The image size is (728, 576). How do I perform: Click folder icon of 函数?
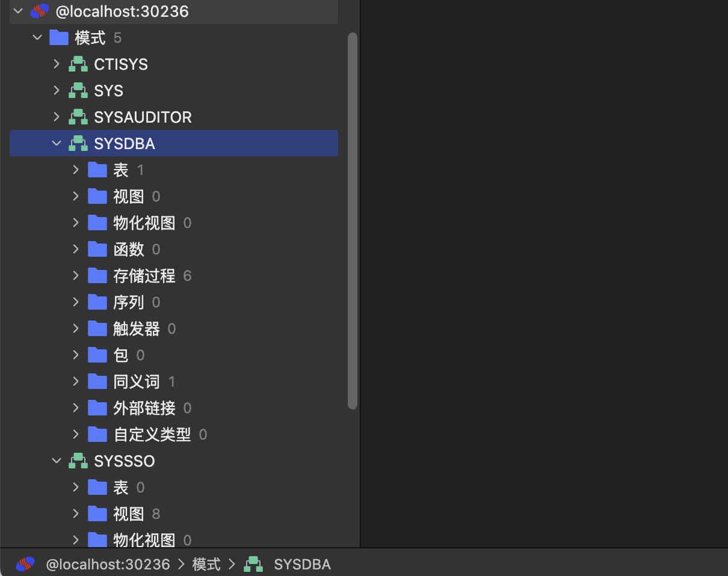coord(97,250)
